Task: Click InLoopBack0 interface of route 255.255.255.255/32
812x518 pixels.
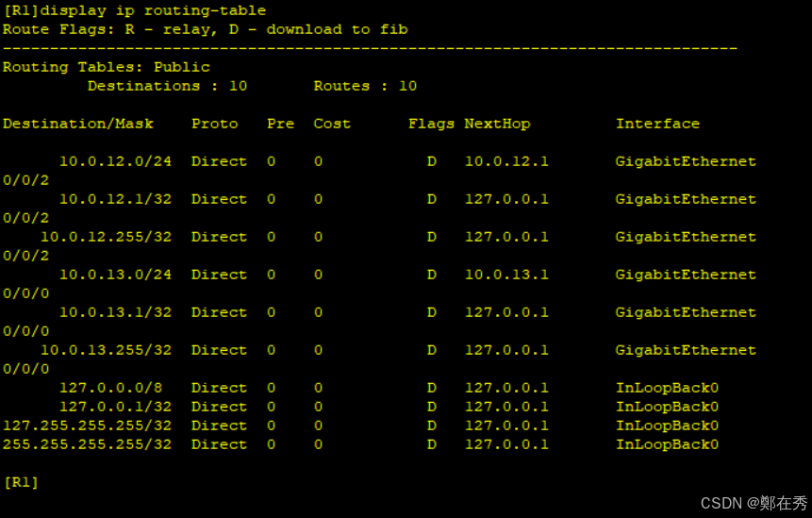Action: coord(667,444)
